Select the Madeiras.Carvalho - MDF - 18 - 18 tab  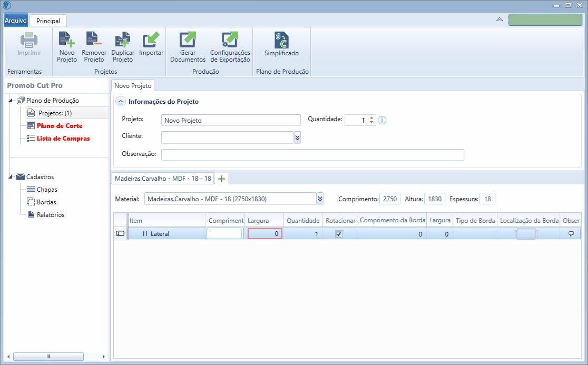(163, 179)
